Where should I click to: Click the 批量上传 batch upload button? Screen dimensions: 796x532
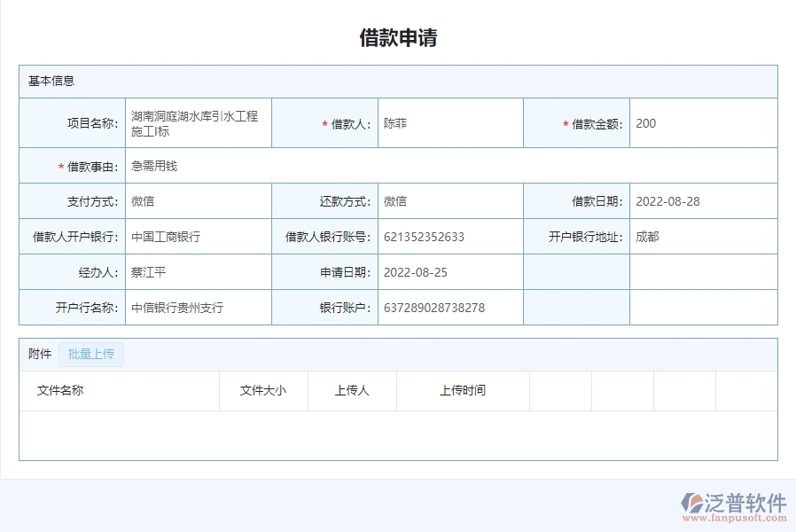90,354
